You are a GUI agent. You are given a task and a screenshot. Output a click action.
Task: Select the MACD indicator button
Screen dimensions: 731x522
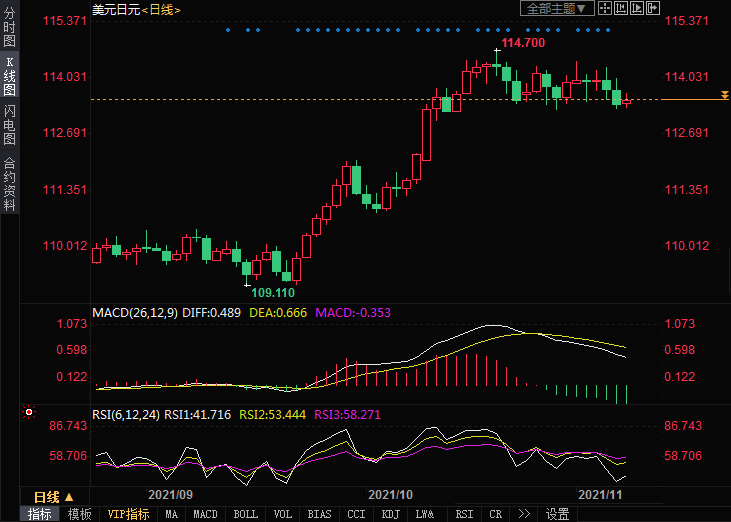point(205,514)
